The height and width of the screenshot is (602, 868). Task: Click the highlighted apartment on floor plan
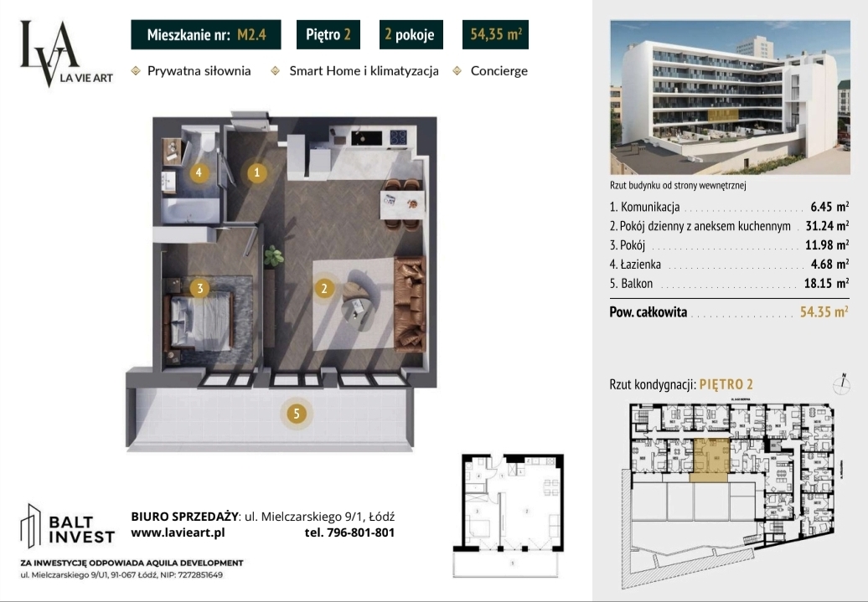click(712, 460)
